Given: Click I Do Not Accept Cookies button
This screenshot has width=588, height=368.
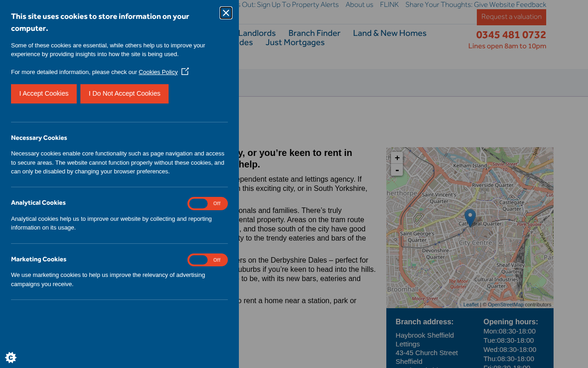Looking at the screenshot, I should point(124,94).
